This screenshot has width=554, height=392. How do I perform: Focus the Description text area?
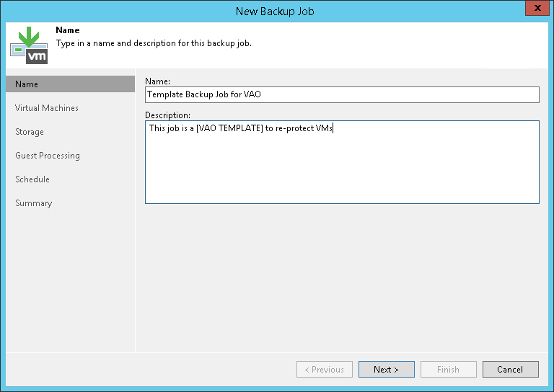(x=342, y=166)
